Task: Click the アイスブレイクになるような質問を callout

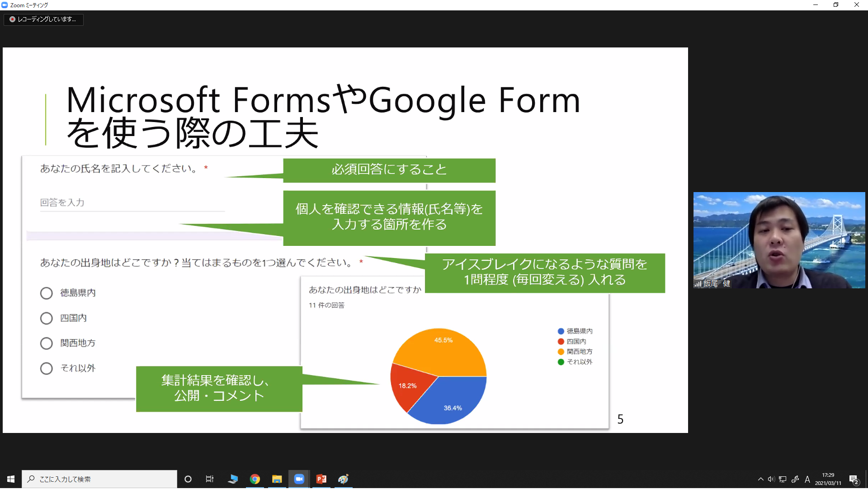Action: click(545, 273)
